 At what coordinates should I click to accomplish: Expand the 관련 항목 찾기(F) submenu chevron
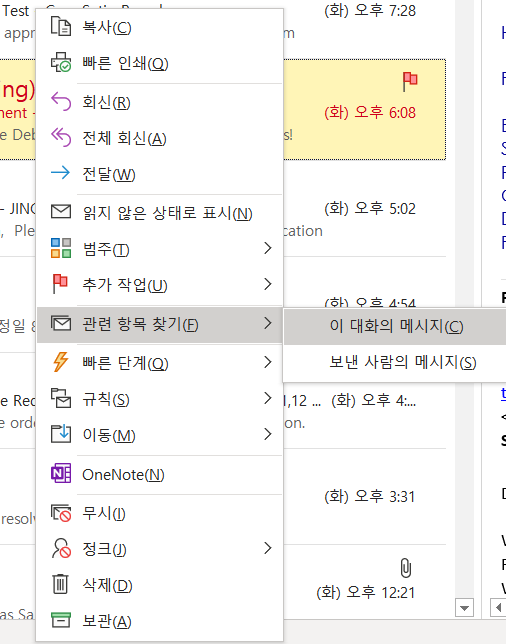(268, 323)
